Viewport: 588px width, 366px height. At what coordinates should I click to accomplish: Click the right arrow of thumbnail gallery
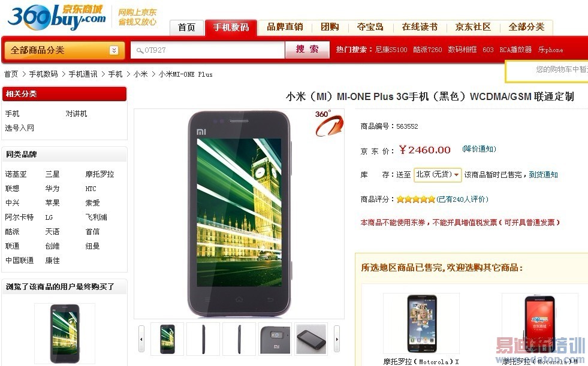[337, 339]
